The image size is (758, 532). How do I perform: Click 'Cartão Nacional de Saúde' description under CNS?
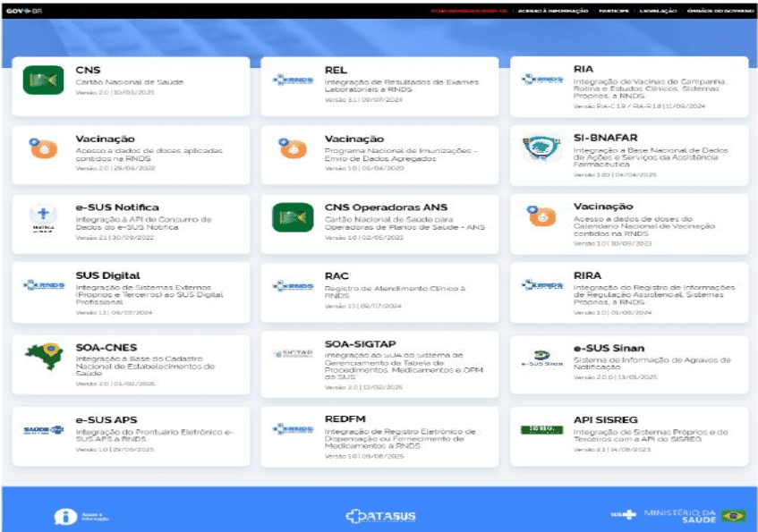point(130,82)
